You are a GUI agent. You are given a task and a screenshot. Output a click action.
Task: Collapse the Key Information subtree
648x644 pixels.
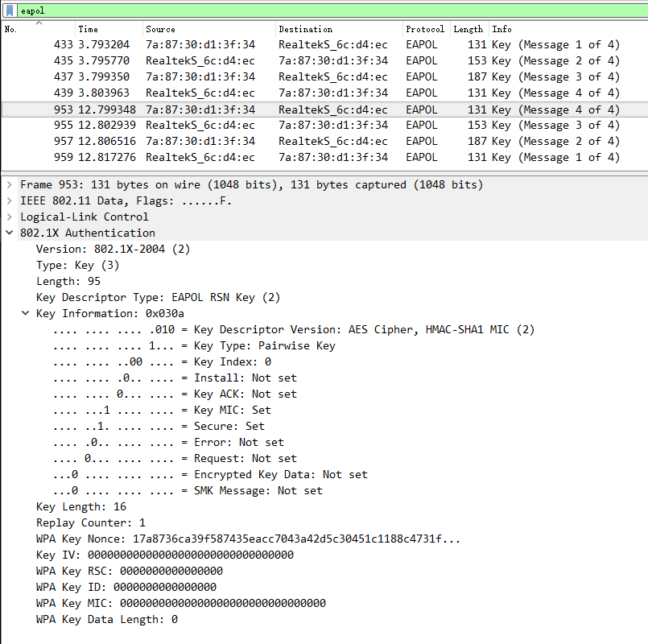point(25,313)
